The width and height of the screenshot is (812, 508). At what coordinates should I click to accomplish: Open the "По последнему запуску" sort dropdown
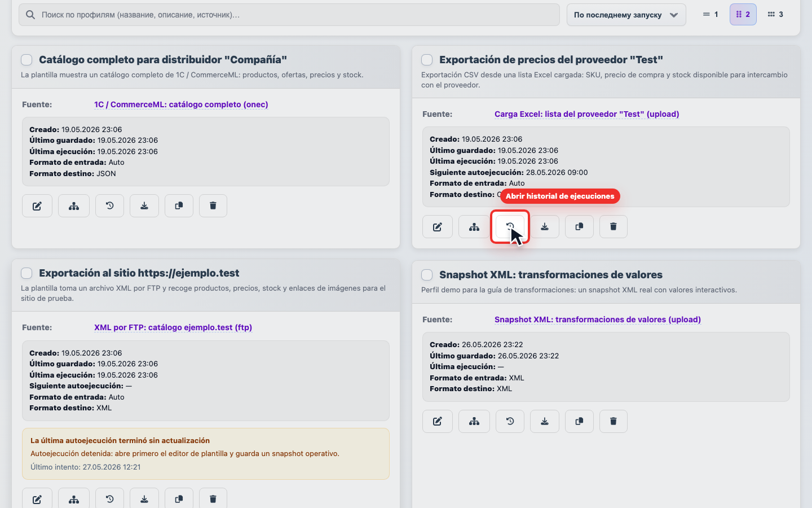pyautogui.click(x=626, y=15)
